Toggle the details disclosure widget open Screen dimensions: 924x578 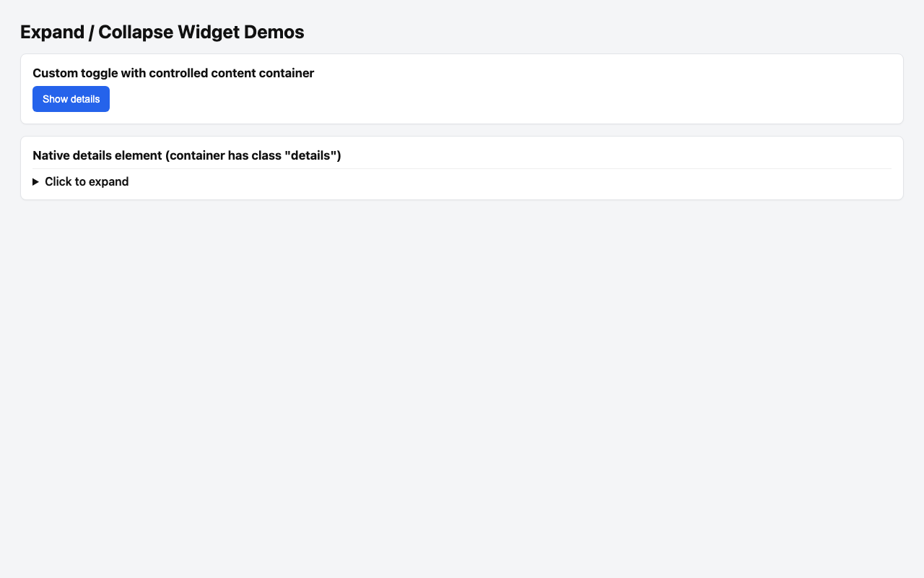(87, 181)
